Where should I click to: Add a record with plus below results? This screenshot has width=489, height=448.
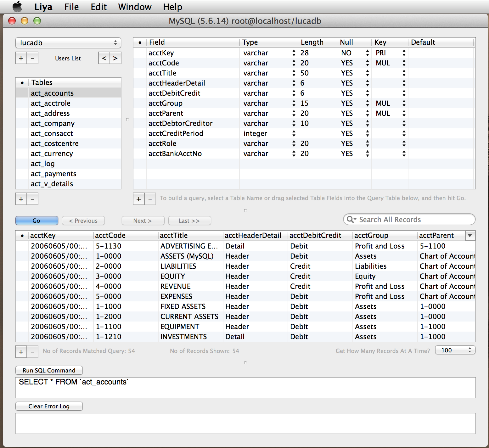[x=21, y=352]
